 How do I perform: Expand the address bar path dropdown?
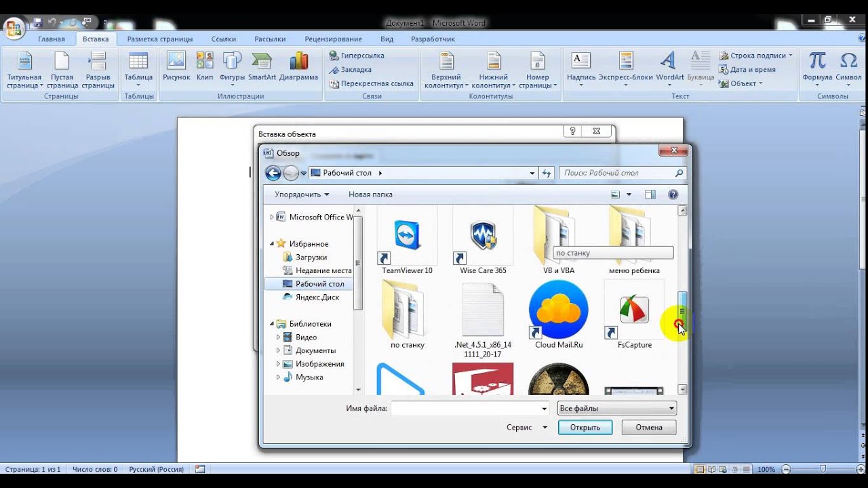[532, 173]
